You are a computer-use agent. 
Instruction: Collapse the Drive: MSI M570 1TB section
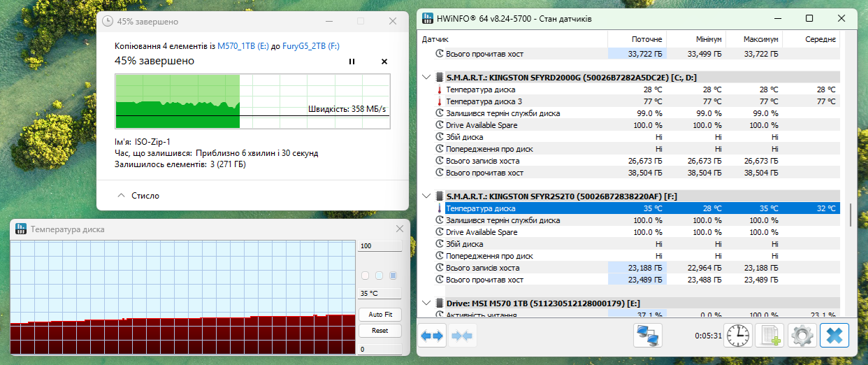coord(426,303)
